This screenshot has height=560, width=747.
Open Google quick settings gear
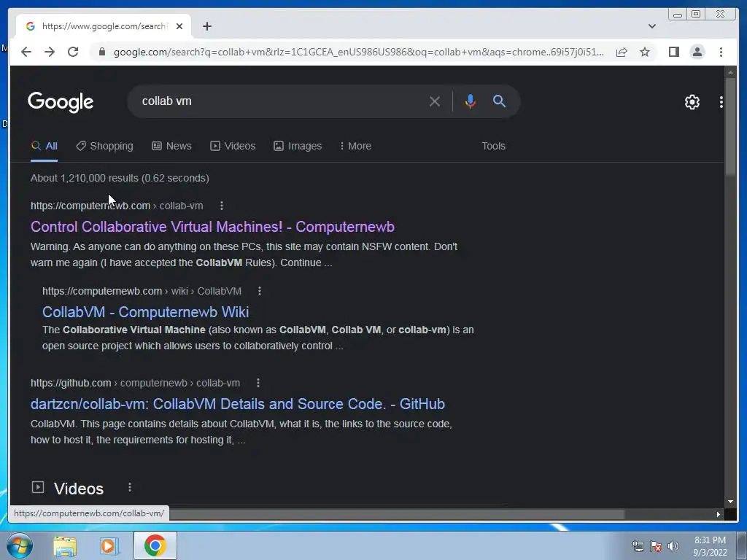pos(692,102)
